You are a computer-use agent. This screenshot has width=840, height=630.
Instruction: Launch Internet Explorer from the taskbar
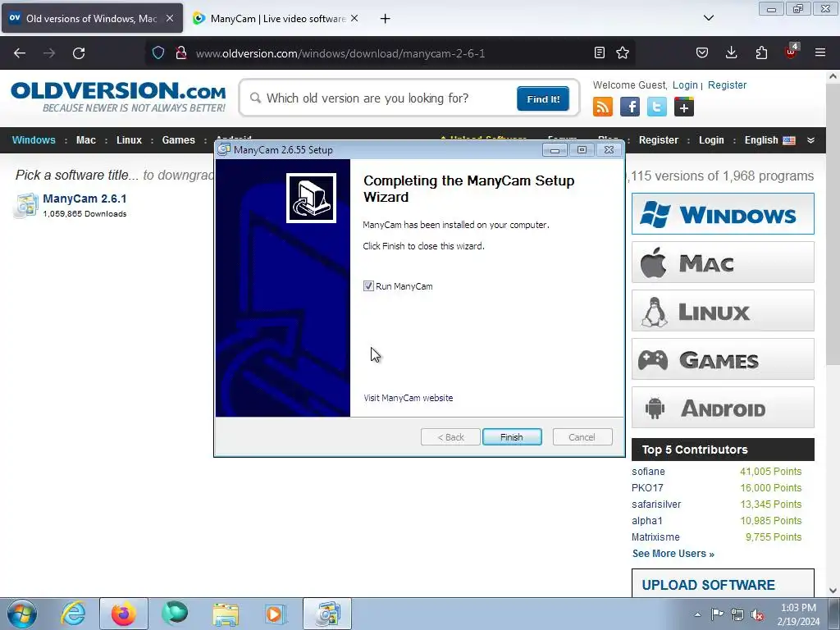pos(73,614)
